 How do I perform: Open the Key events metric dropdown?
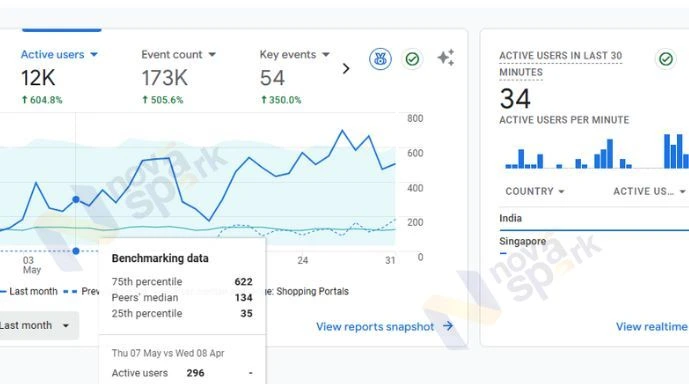tap(294, 54)
